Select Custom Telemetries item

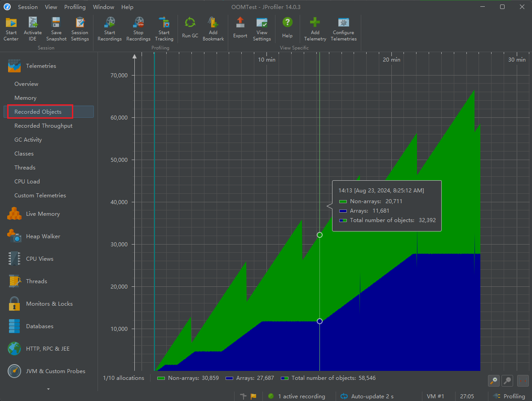click(49, 195)
